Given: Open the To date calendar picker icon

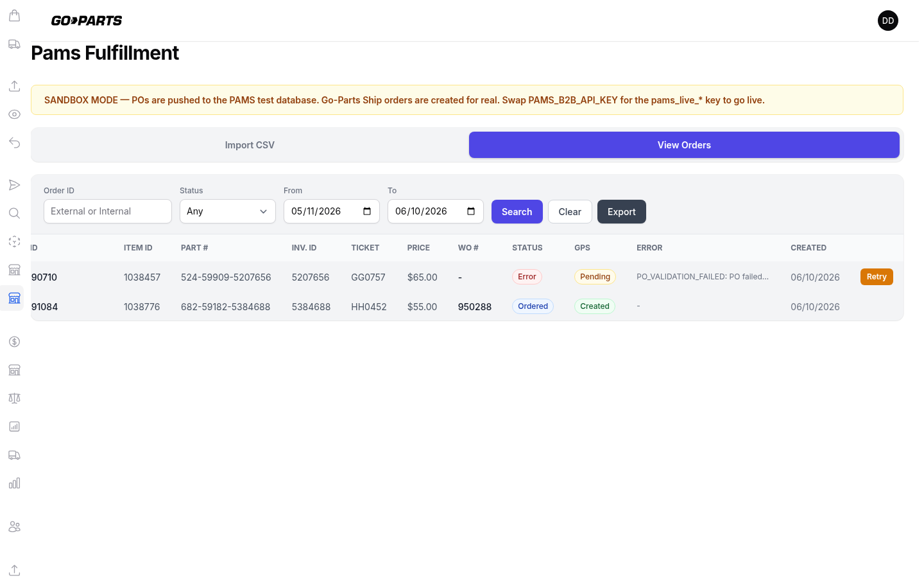Looking at the screenshot, I should click(x=471, y=211).
